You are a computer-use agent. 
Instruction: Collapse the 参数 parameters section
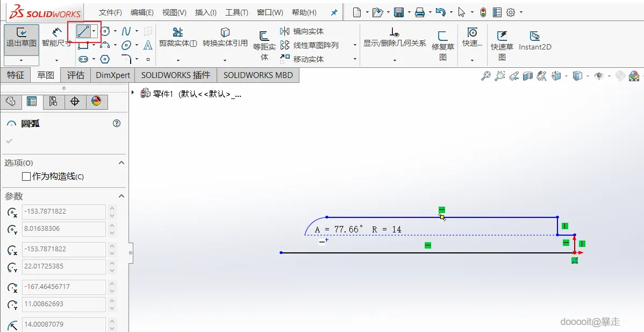121,196
